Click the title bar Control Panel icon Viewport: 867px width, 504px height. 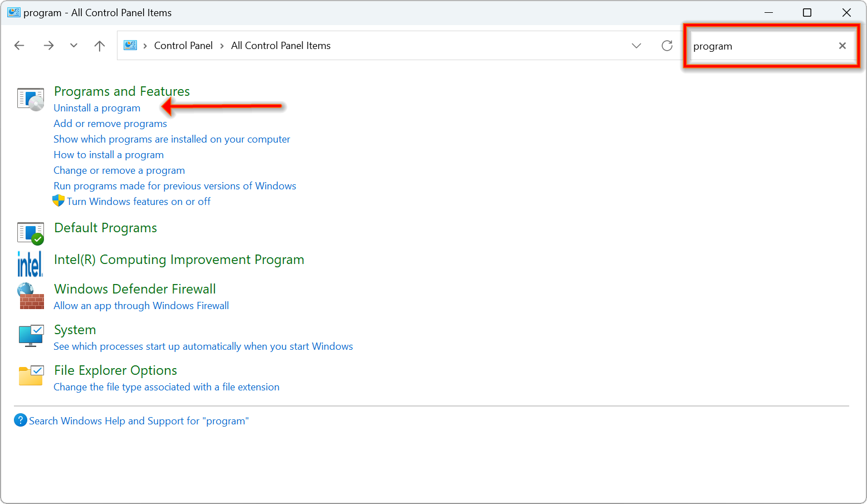click(x=14, y=12)
